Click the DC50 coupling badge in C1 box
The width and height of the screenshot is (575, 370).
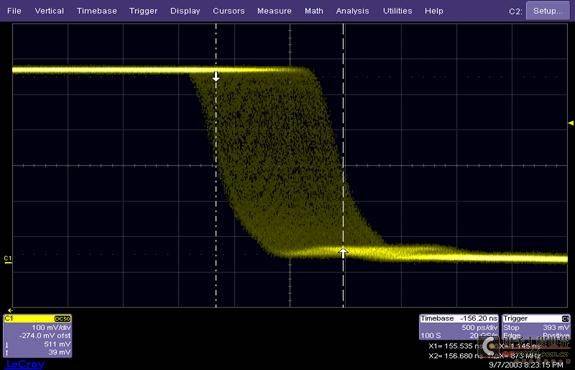coord(62,319)
